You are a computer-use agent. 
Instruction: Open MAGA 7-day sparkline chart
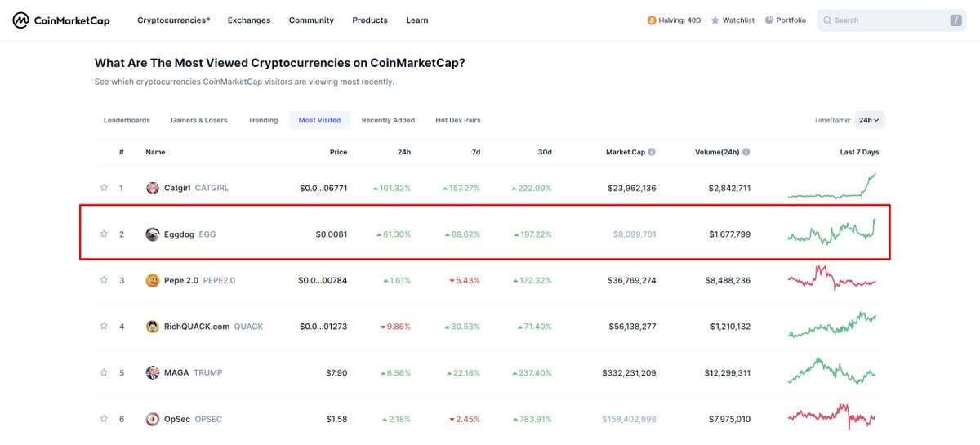click(x=831, y=372)
